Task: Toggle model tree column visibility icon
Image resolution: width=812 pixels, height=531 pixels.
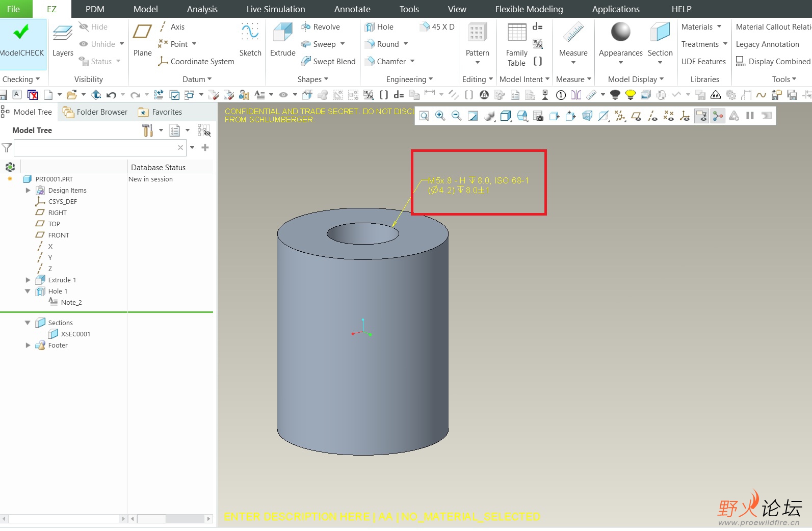Action: 204,130
